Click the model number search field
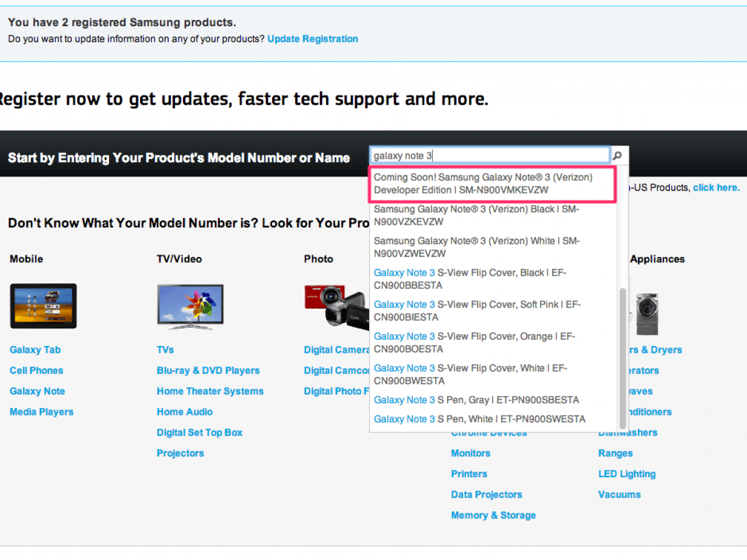The width and height of the screenshot is (747, 560). [489, 156]
